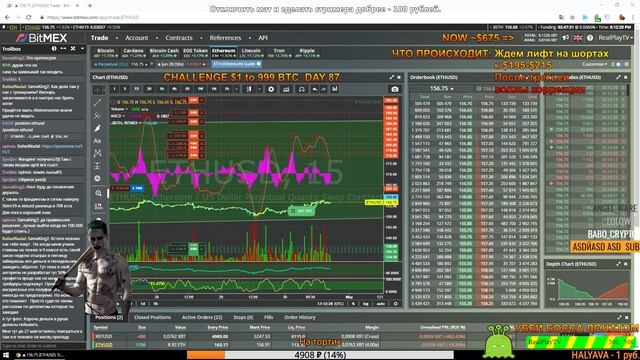Click the ETHUSD position symbol link
Screen dimensions: 640x360
[104, 345]
